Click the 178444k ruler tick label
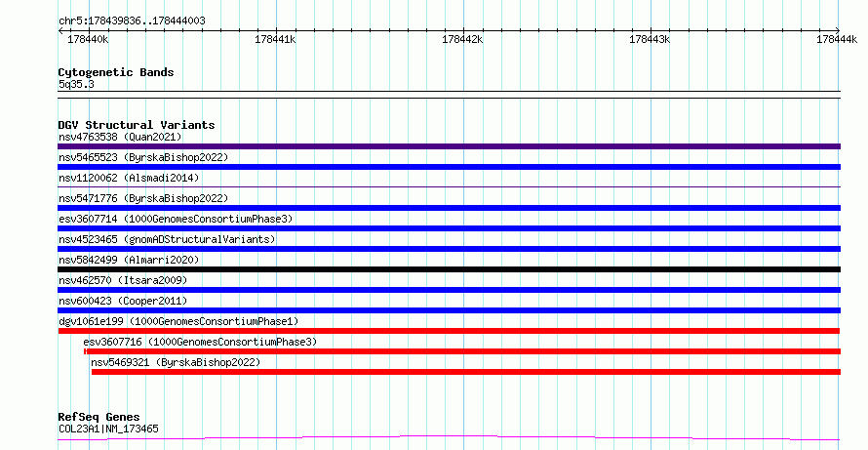The image size is (868, 450). (837, 39)
